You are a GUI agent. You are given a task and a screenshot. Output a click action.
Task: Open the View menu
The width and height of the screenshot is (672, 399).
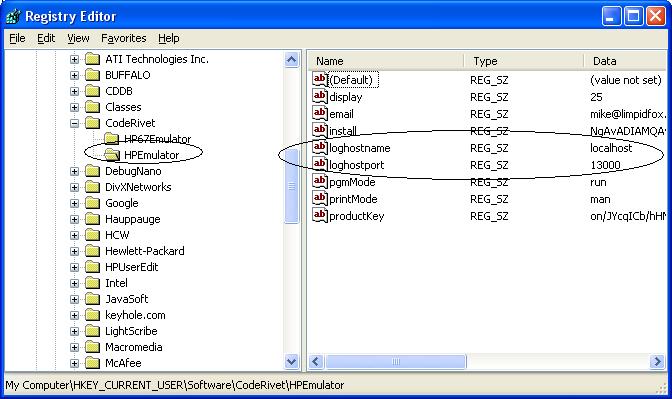point(78,38)
